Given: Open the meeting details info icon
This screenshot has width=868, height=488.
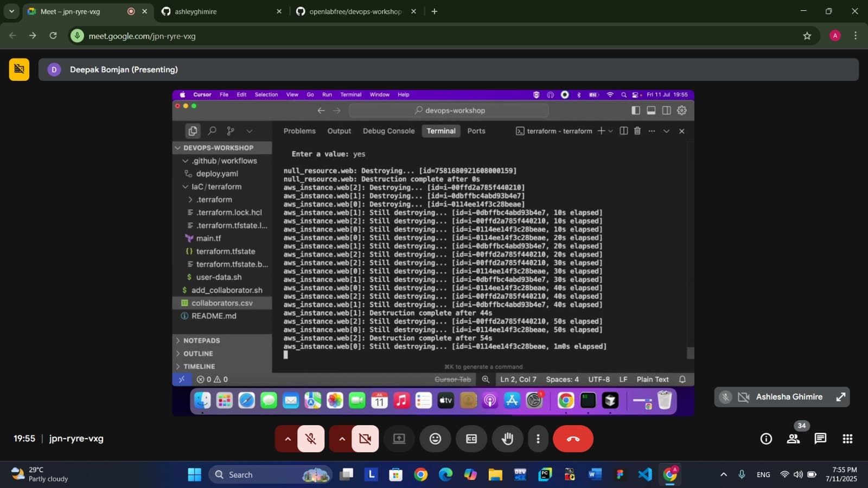Looking at the screenshot, I should [766, 439].
